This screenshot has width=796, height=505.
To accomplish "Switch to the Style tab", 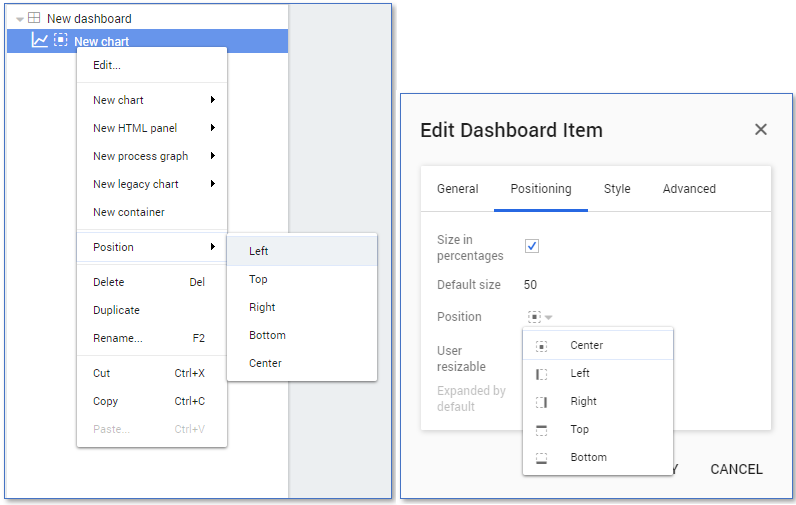I will point(617,189).
